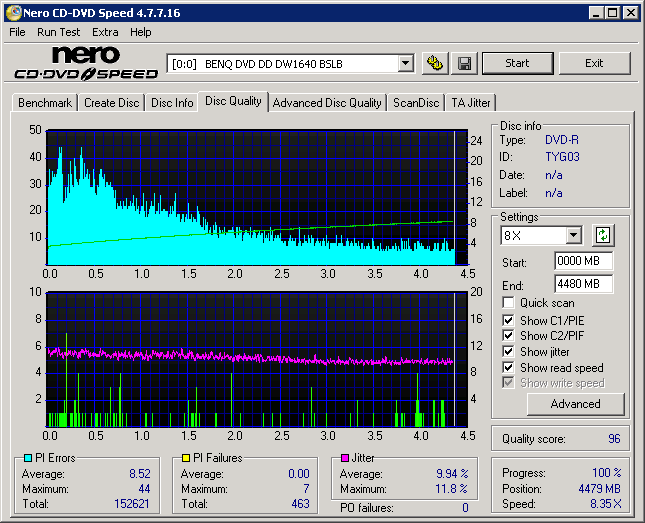Open the Run Test menu
This screenshot has height=523, width=645.
click(59, 32)
